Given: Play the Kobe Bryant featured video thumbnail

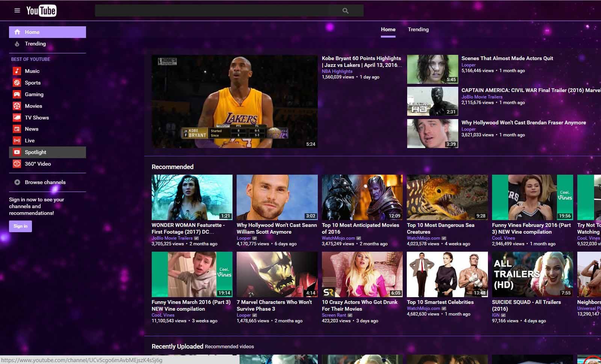Looking at the screenshot, I should 235,101.
